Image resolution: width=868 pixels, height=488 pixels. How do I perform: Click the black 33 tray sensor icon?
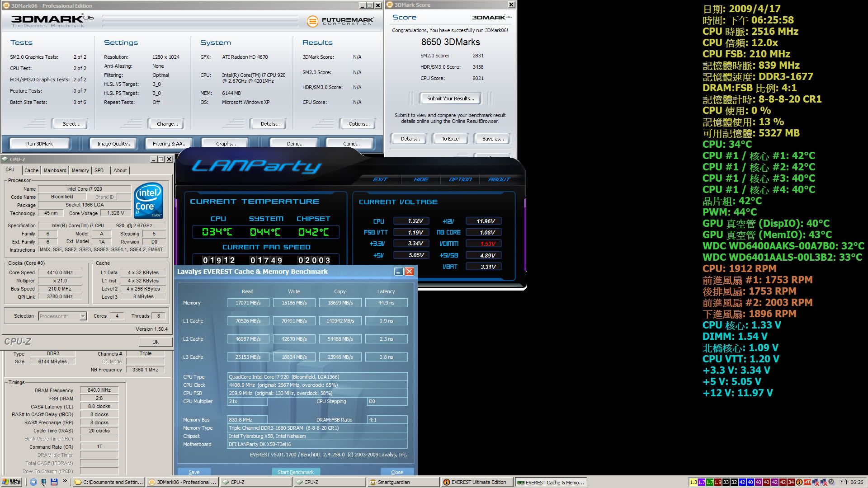[726, 482]
